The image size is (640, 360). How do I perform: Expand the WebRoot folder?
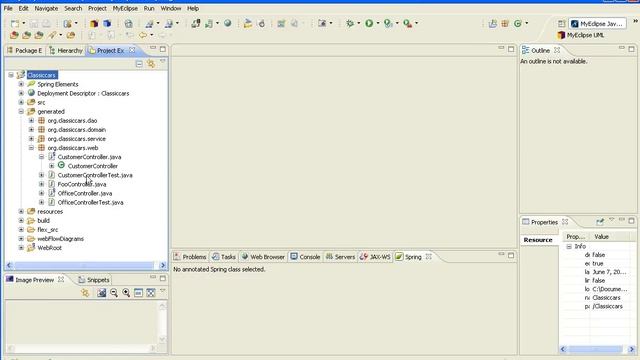[21, 248]
